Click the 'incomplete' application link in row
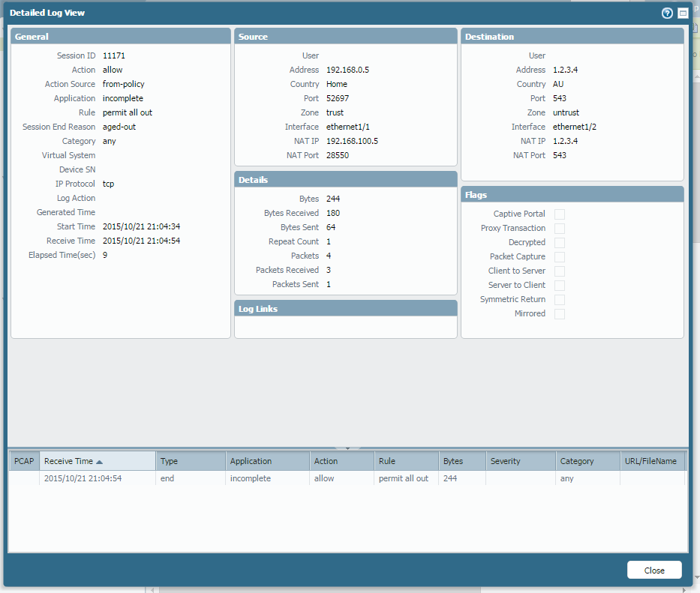This screenshot has height=593, width=700. (250, 478)
